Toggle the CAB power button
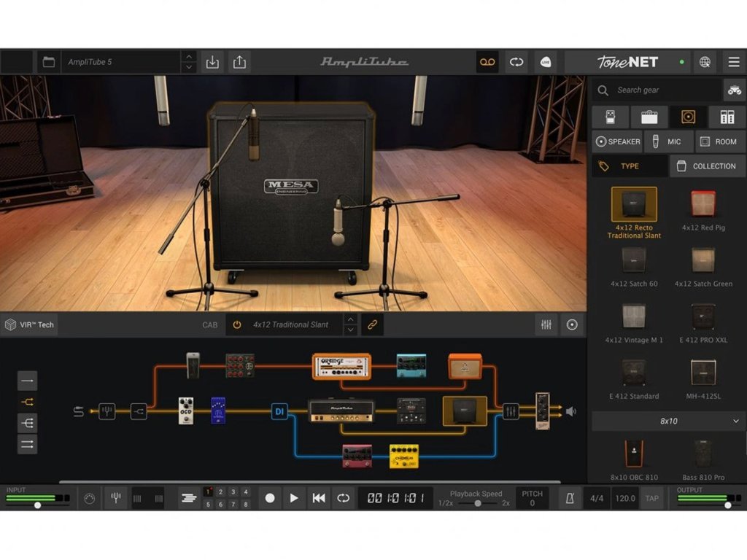The height and width of the screenshot is (560, 747). click(x=236, y=324)
